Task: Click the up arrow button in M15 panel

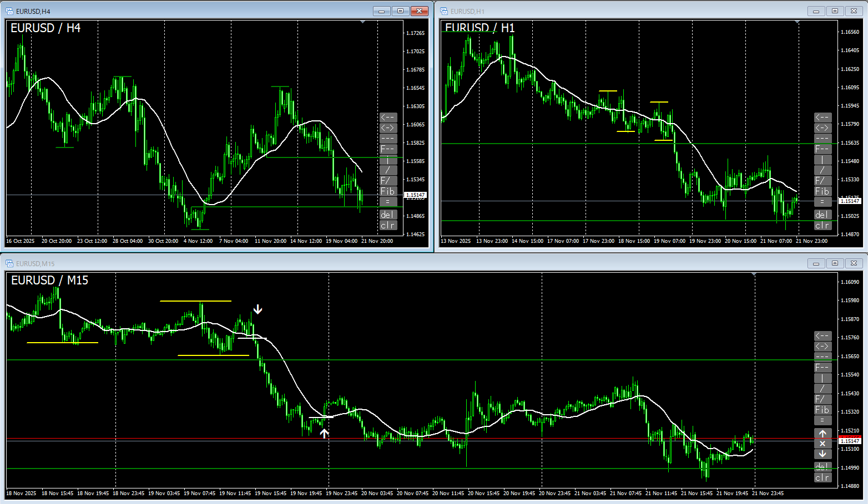Action: [x=822, y=433]
